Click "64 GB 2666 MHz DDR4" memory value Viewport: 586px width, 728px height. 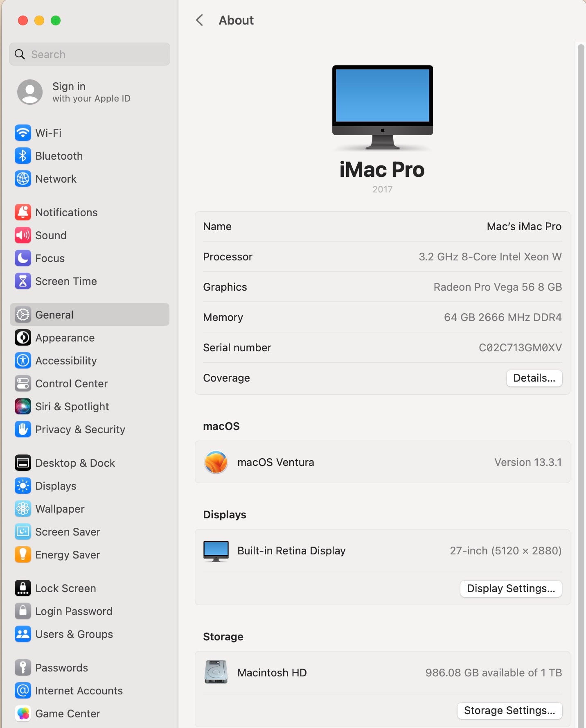pyautogui.click(x=503, y=317)
